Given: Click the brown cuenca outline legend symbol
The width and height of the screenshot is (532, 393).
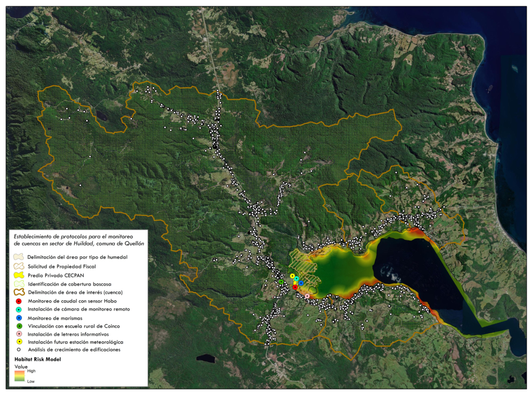Looking at the screenshot, I should point(19,292).
